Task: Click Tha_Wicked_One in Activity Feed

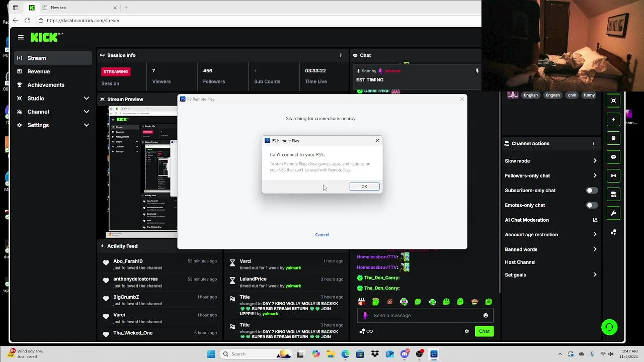Action: 133,333
